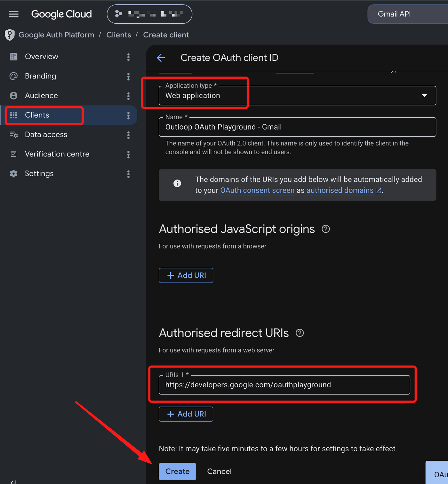
Task: Open more options for Branding
Action: pyautogui.click(x=128, y=76)
